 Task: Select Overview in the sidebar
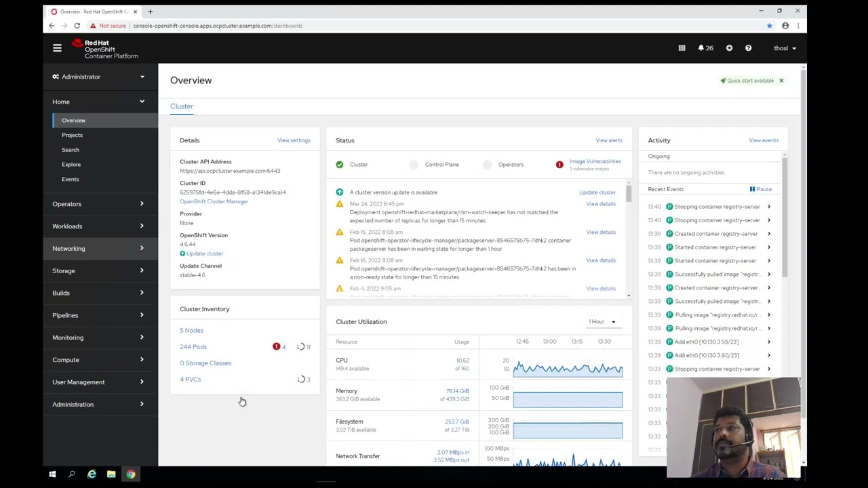[73, 121]
